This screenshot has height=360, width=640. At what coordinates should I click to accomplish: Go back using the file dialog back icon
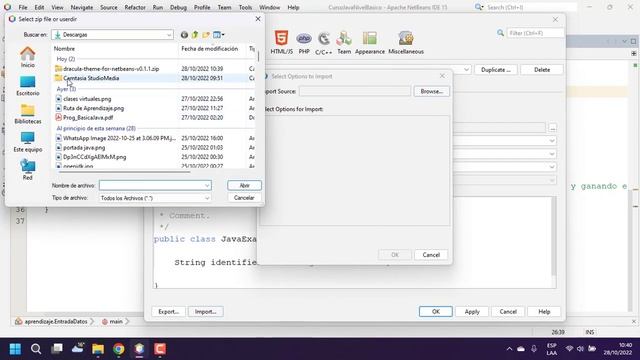pyautogui.click(x=184, y=35)
